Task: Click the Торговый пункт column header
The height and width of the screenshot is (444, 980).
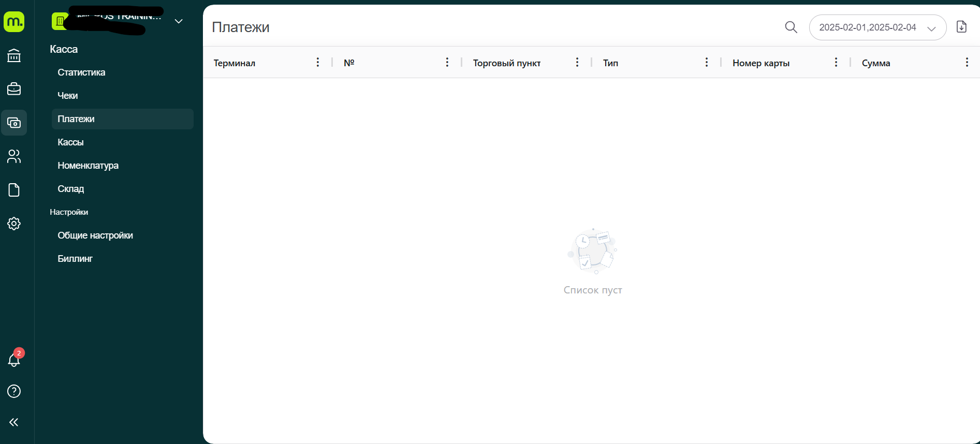Action: pyautogui.click(x=507, y=63)
